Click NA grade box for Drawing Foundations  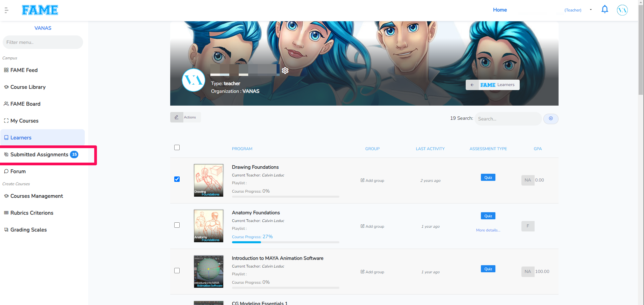click(528, 180)
